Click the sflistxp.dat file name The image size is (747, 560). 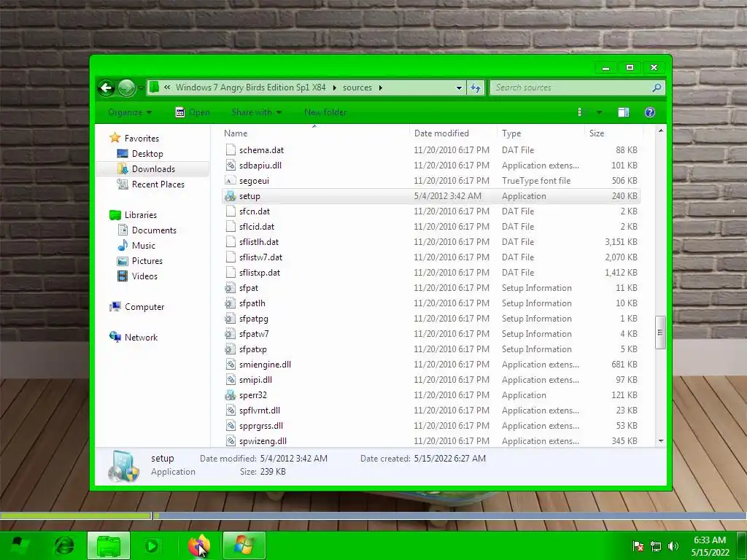[x=260, y=273]
